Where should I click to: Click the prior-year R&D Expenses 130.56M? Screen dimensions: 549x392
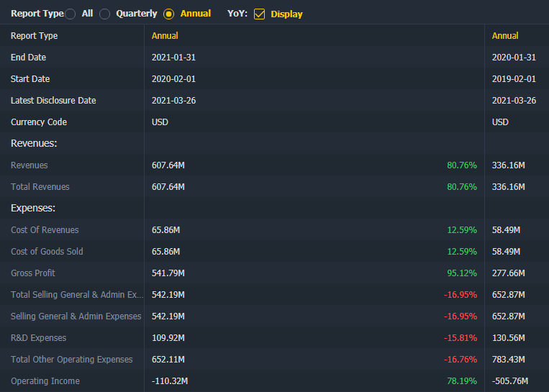pyautogui.click(x=509, y=338)
